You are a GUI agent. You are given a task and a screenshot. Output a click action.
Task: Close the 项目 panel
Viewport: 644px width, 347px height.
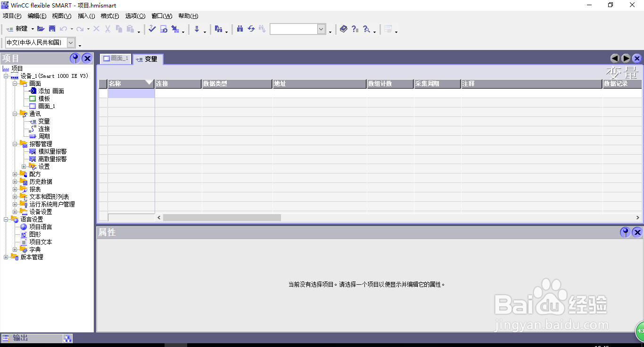tap(87, 58)
